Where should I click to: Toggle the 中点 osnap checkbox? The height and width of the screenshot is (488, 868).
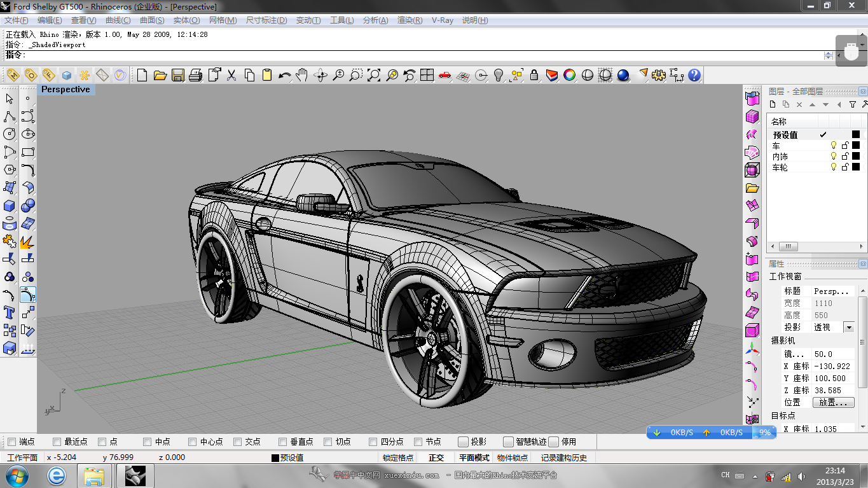pos(148,442)
